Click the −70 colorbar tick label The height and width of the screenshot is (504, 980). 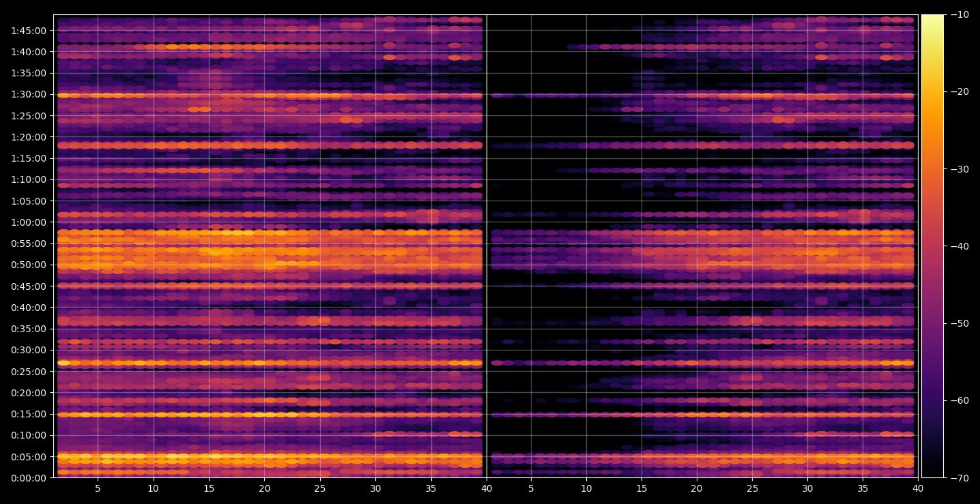[x=960, y=478]
